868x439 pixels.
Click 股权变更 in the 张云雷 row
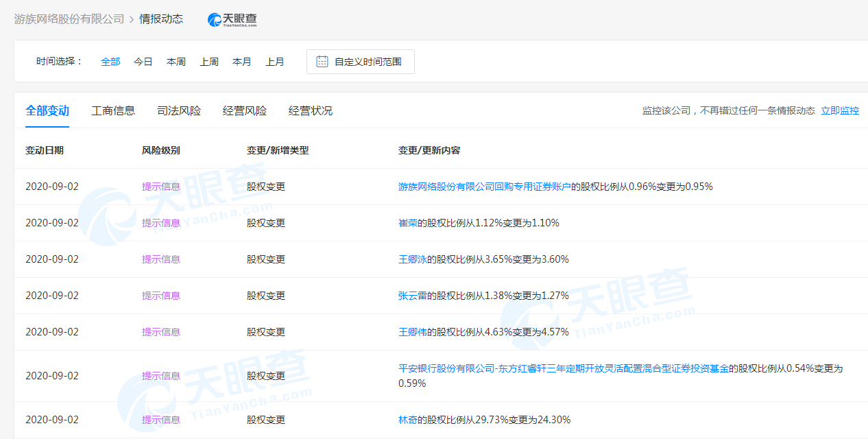click(x=266, y=296)
